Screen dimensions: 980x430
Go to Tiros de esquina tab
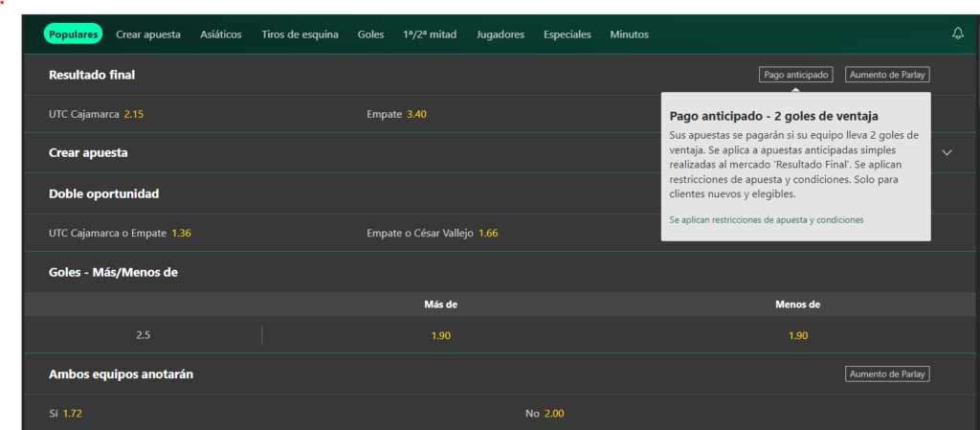pyautogui.click(x=300, y=34)
